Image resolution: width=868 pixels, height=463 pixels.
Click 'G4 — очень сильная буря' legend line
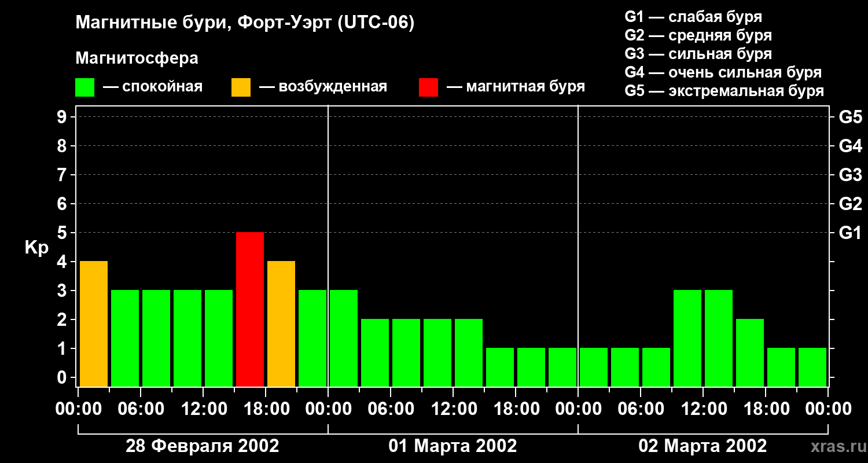pos(723,72)
